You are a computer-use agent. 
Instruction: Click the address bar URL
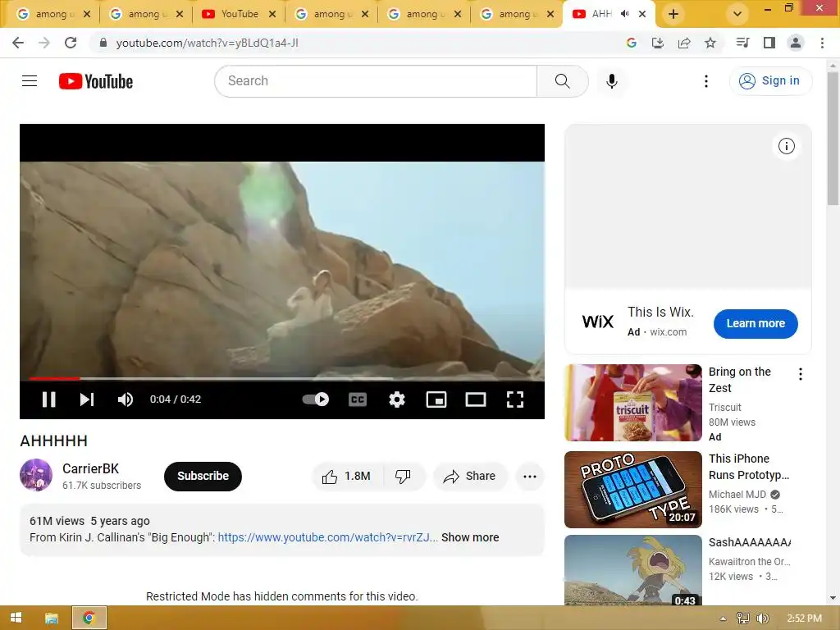[207, 43]
